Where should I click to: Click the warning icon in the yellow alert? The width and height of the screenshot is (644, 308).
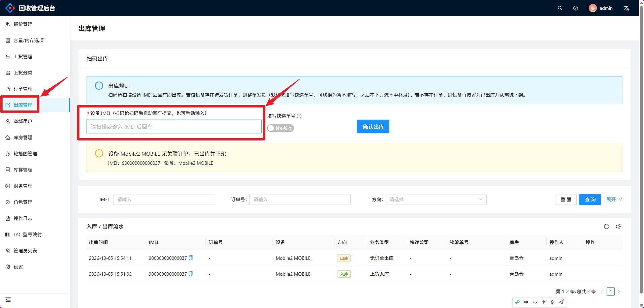coord(99,153)
